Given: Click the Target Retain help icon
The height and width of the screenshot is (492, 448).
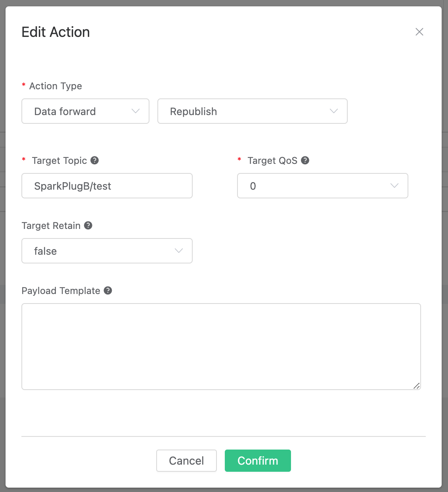Looking at the screenshot, I should click(x=89, y=225).
